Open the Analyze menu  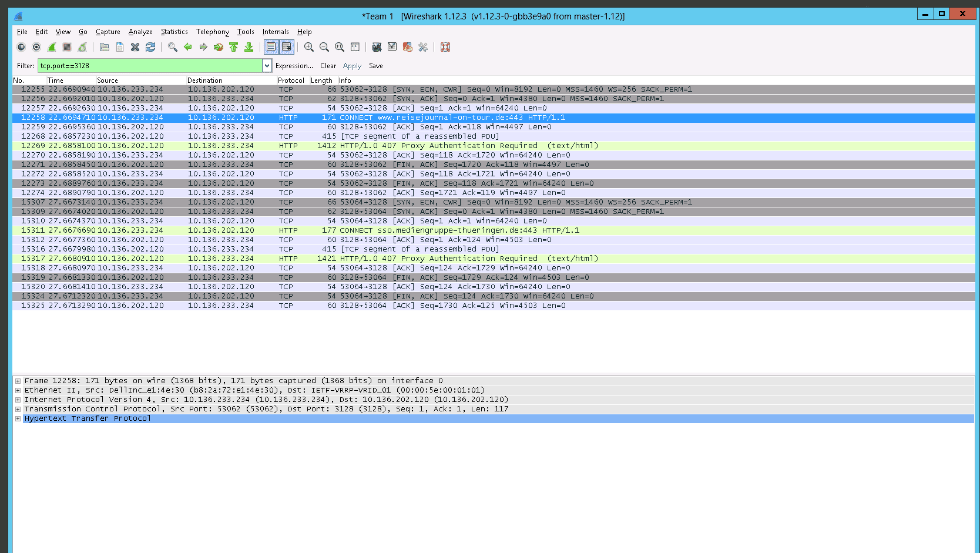[140, 32]
